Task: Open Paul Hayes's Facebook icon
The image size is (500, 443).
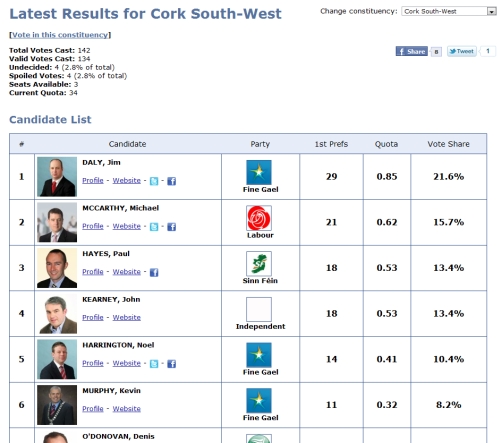Action: pos(154,272)
